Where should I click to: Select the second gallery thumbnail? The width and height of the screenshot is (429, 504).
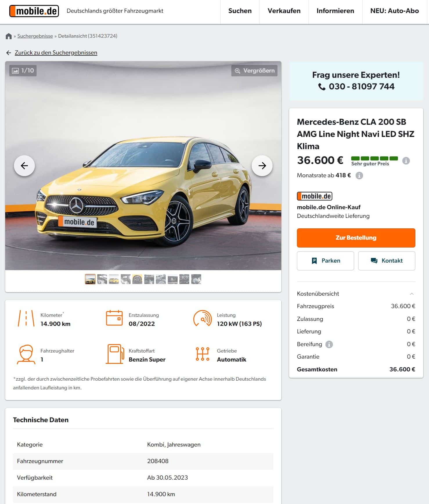pos(102,279)
